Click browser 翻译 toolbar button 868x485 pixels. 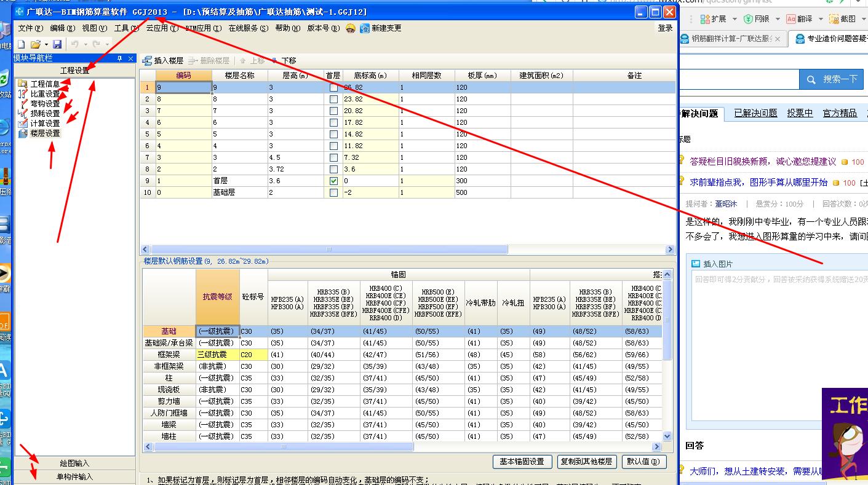(x=799, y=19)
